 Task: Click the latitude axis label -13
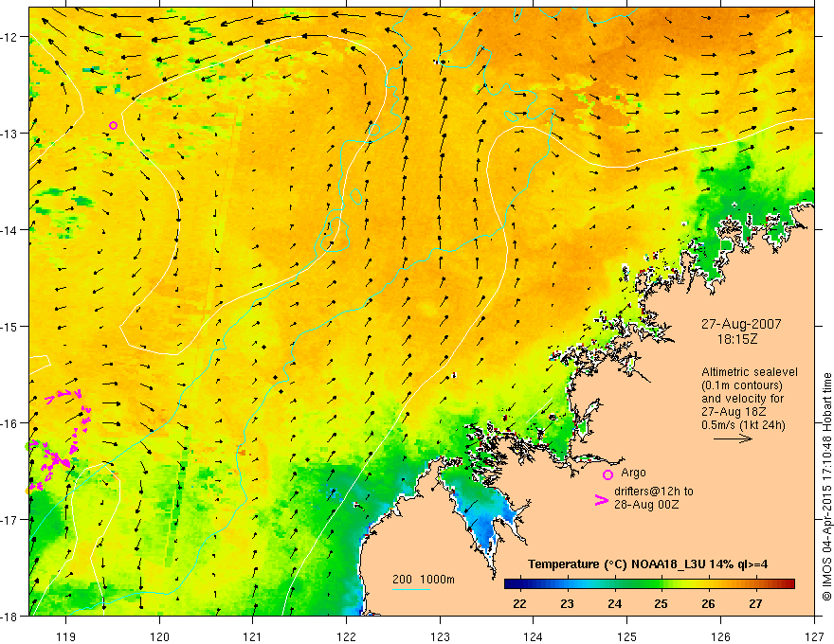tap(10, 134)
